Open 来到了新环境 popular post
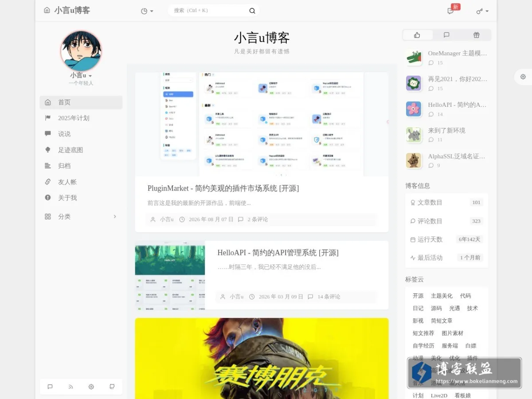 (446, 130)
